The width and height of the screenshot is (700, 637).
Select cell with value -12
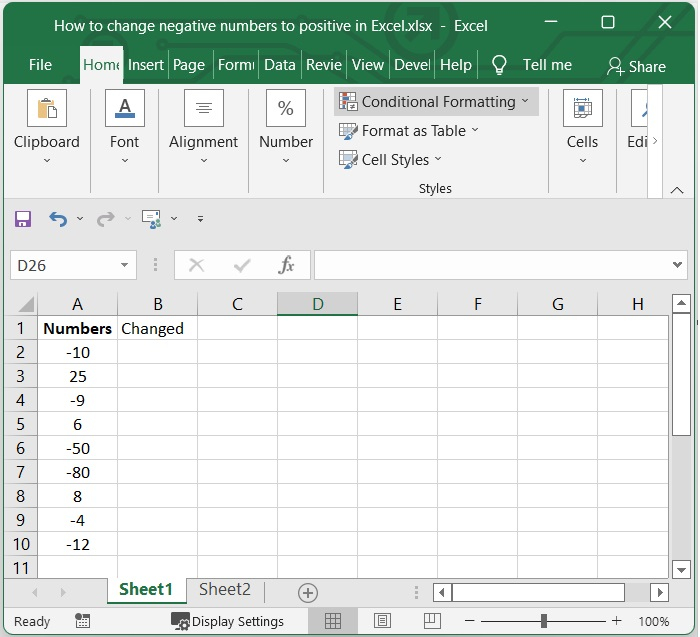click(78, 544)
